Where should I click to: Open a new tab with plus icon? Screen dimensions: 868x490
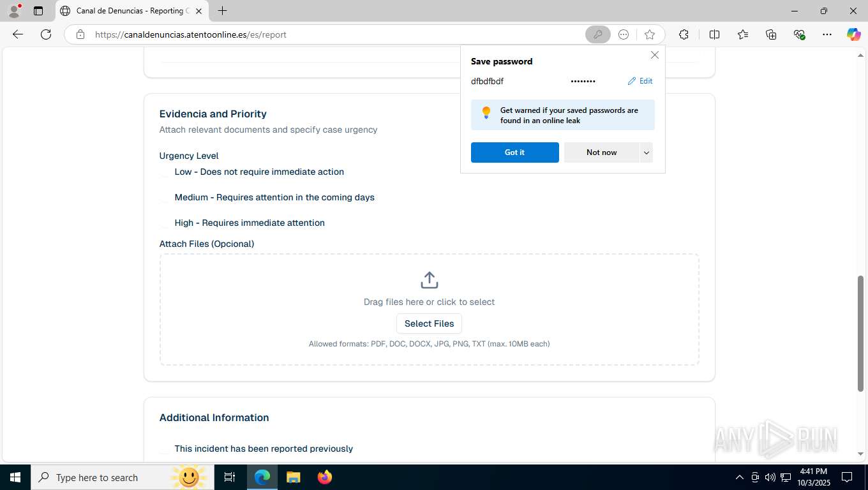(222, 11)
